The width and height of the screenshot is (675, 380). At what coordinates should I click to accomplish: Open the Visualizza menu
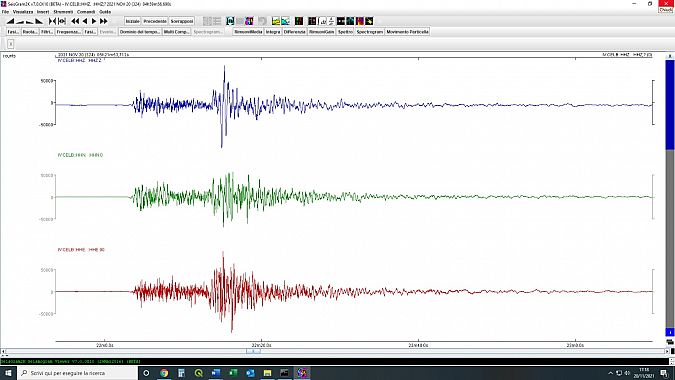pyautogui.click(x=23, y=12)
